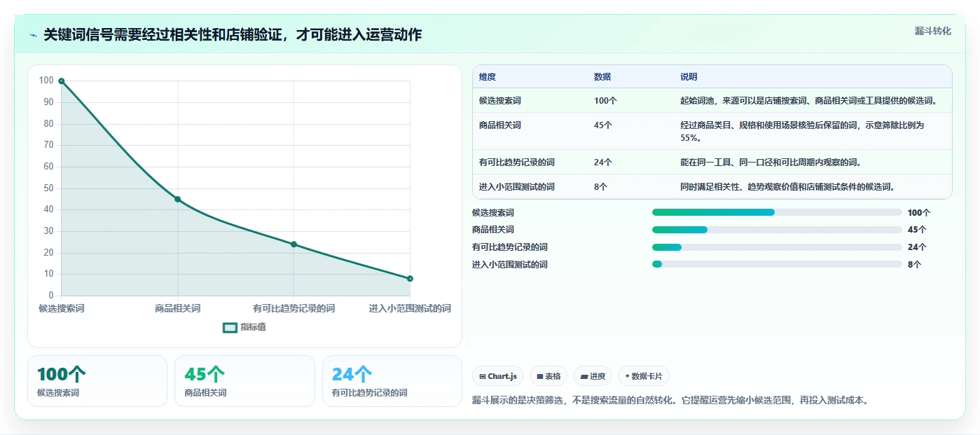Click the chart point at 商品相关词
The image size is (980, 435).
point(178,200)
